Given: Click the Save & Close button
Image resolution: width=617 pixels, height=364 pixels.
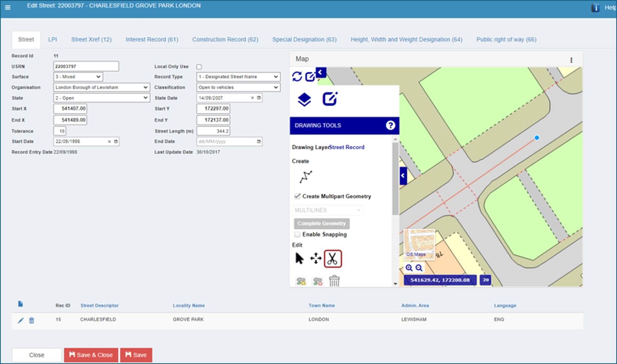Looking at the screenshot, I should click(x=91, y=355).
